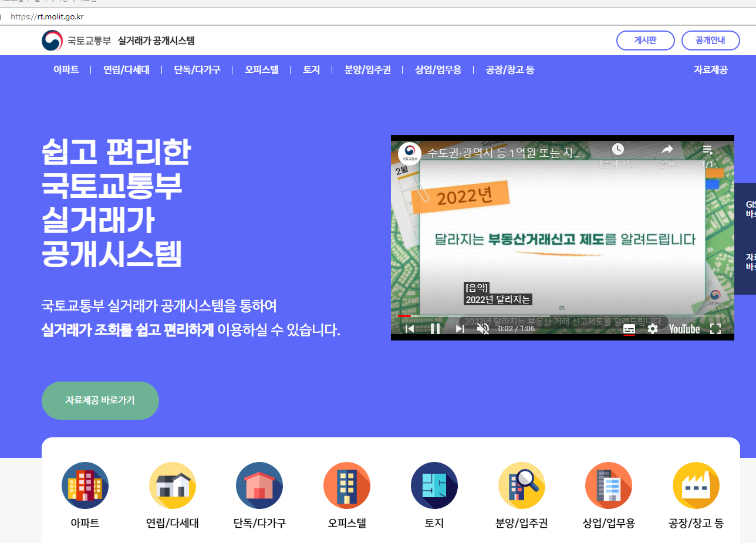Screen dimensions: 756x543
Task: Click the video time 0:02 / 1:06
Action: point(517,329)
